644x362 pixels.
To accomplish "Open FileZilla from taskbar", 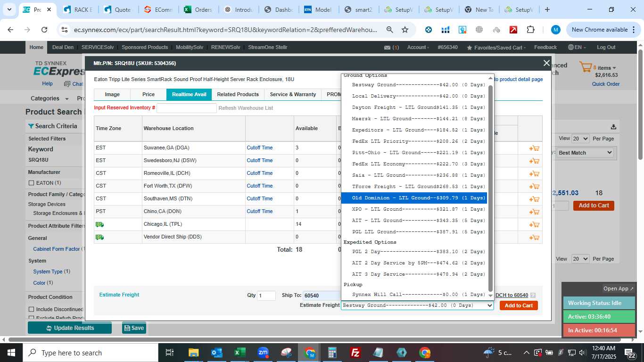I will [x=355, y=353].
